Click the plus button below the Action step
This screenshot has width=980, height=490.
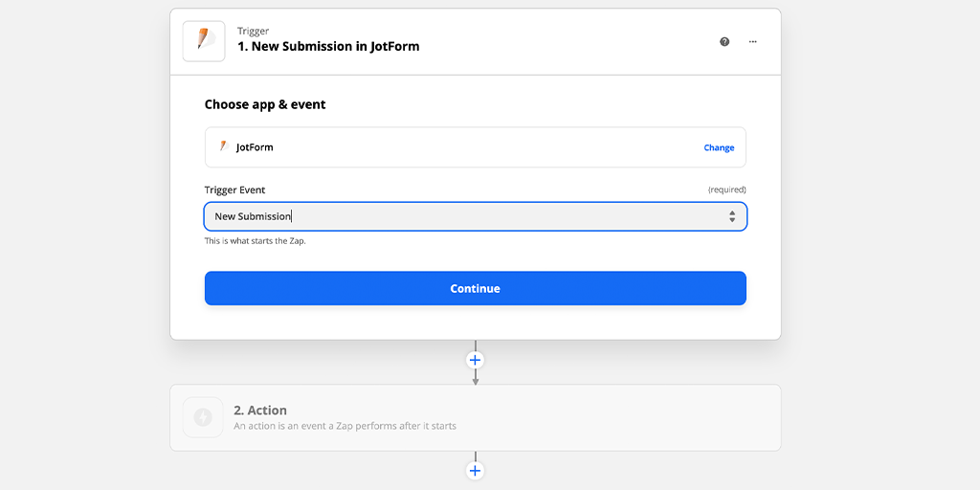click(x=475, y=471)
